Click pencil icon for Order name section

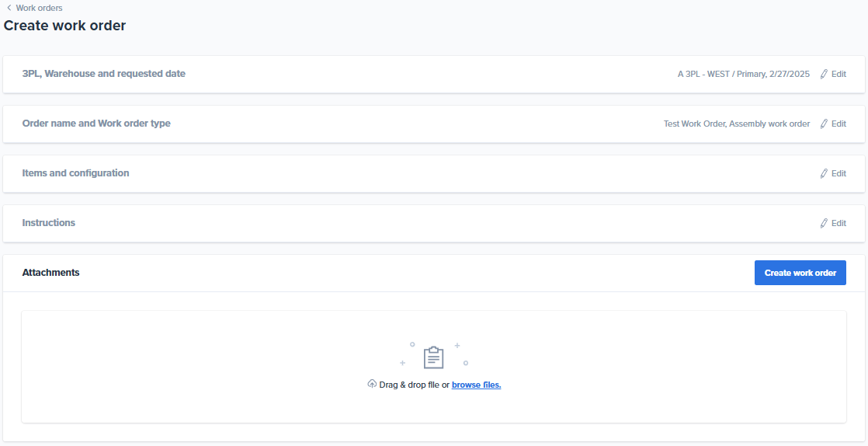pos(824,124)
